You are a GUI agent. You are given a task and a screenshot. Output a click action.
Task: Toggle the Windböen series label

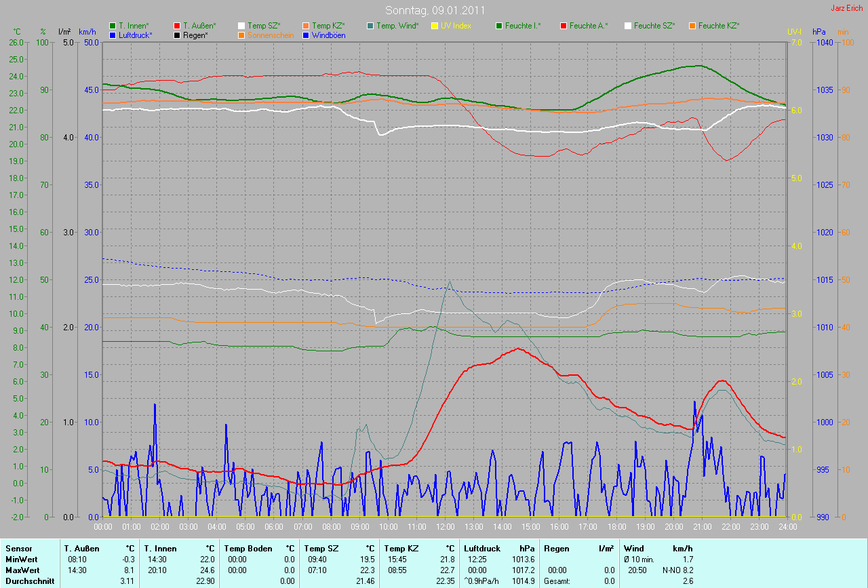click(x=328, y=35)
